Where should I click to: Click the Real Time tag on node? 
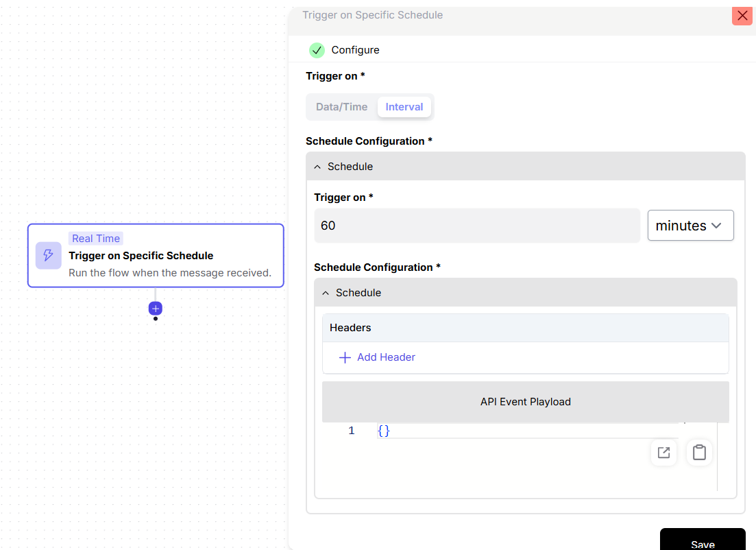96,239
